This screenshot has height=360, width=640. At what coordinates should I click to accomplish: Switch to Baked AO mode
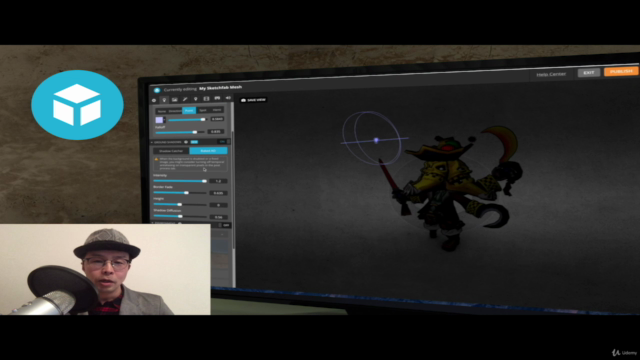click(208, 151)
